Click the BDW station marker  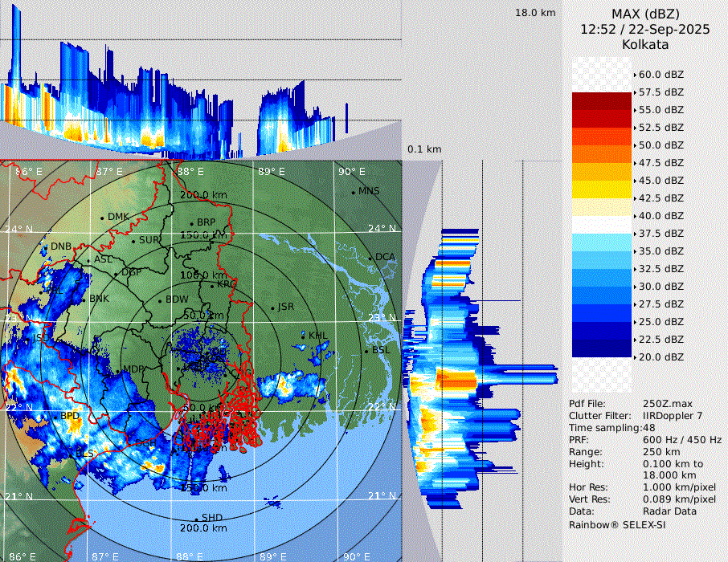click(160, 300)
